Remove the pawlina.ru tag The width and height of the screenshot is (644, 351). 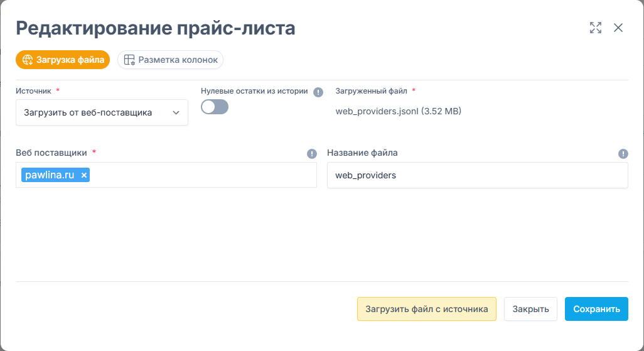click(x=83, y=175)
